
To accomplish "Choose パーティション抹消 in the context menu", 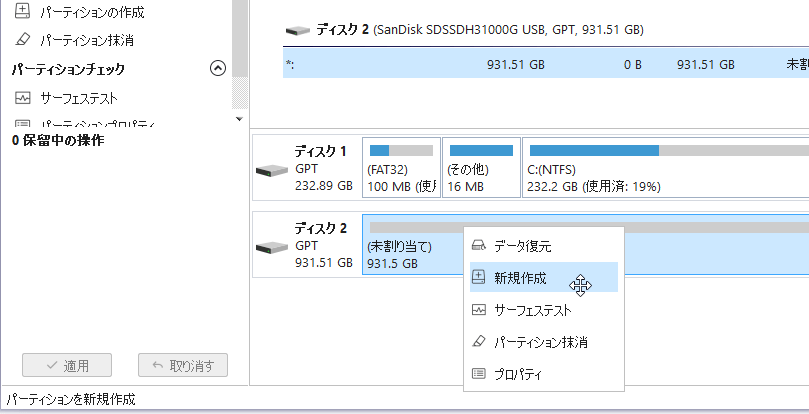I will [540, 342].
